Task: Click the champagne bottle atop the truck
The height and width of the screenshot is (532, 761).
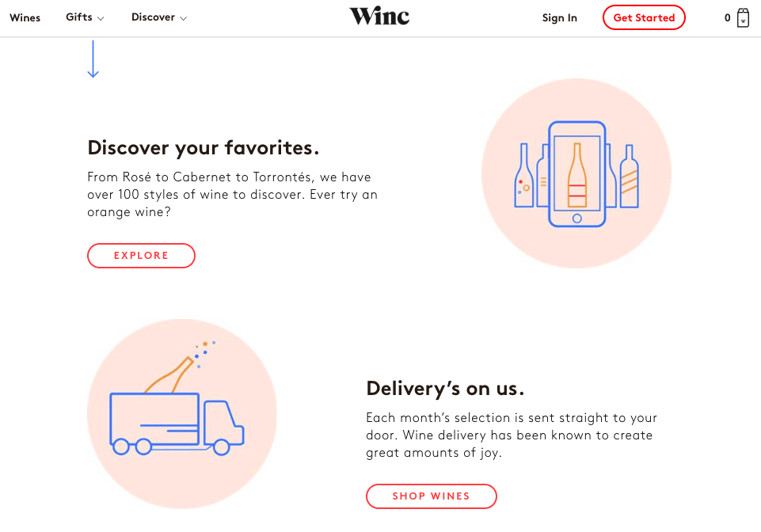Action: (169, 375)
